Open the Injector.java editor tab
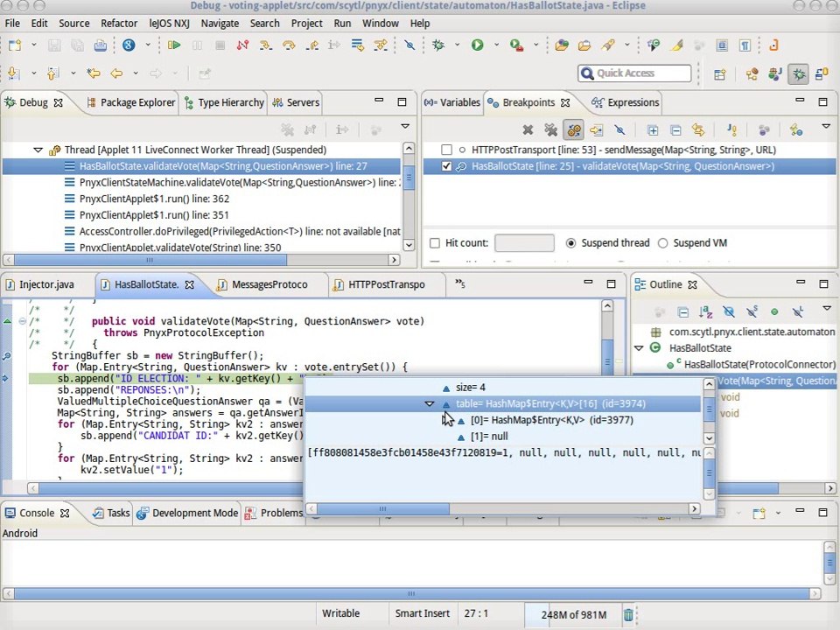The height and width of the screenshot is (630, 840). pyautogui.click(x=40, y=284)
